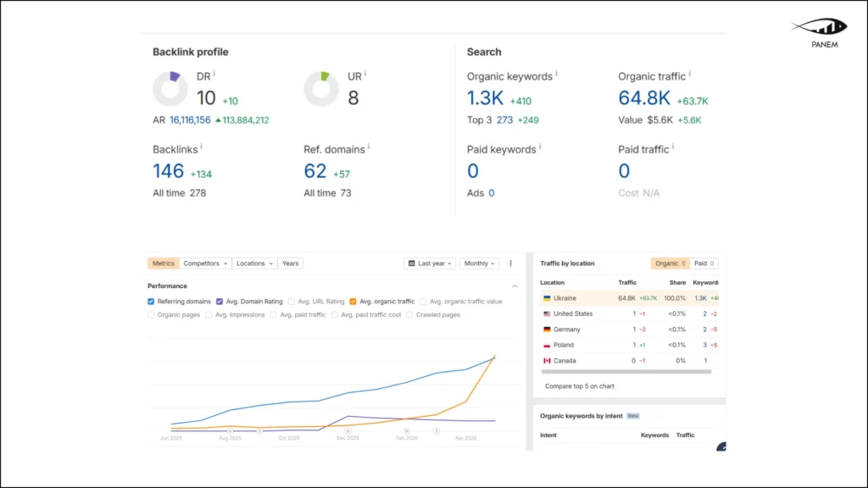Open the AR value 16,116,156 link

pos(190,120)
